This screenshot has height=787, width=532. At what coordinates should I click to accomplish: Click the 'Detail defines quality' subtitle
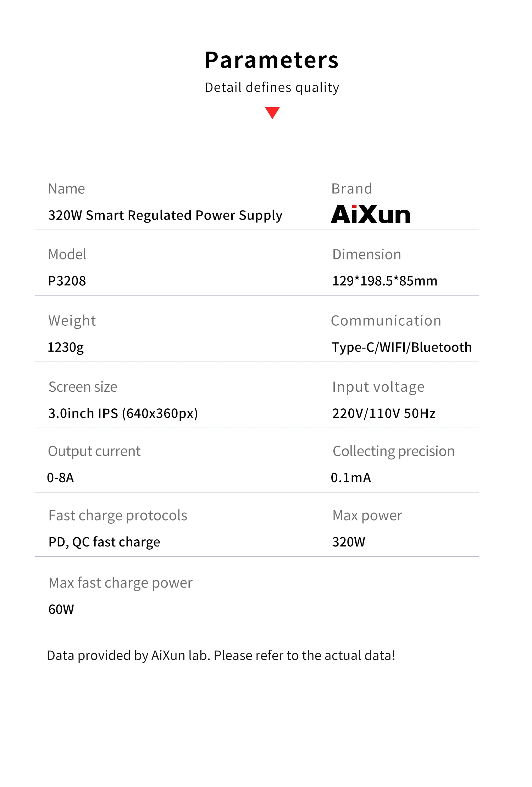[272, 87]
